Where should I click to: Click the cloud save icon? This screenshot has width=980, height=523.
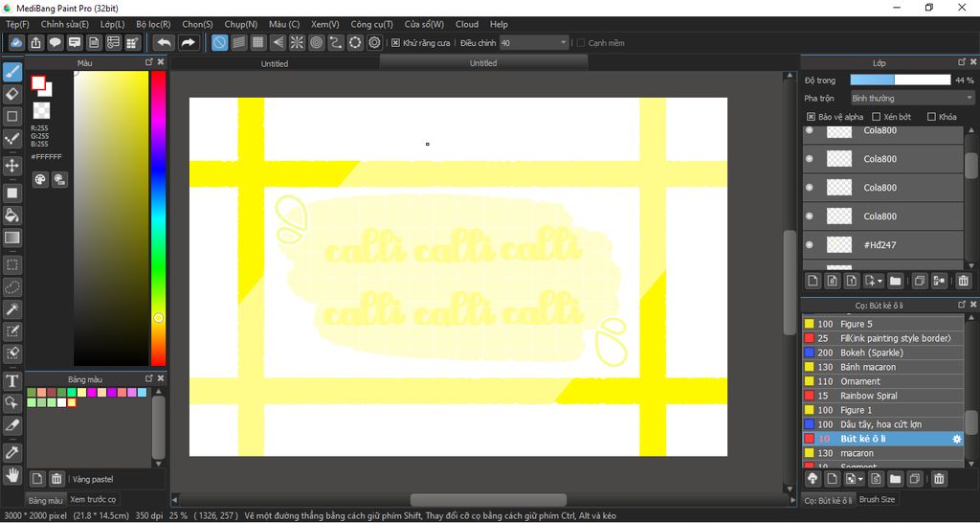17,42
